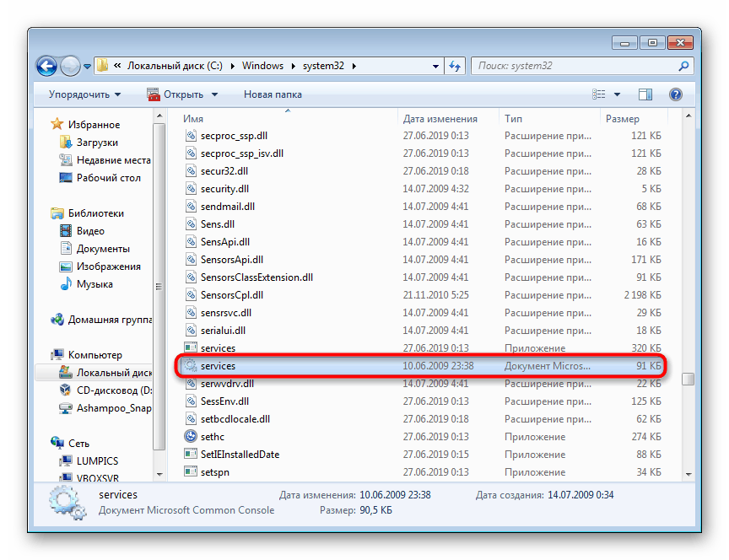Open the help question mark icon
The image size is (729, 560).
tap(676, 94)
